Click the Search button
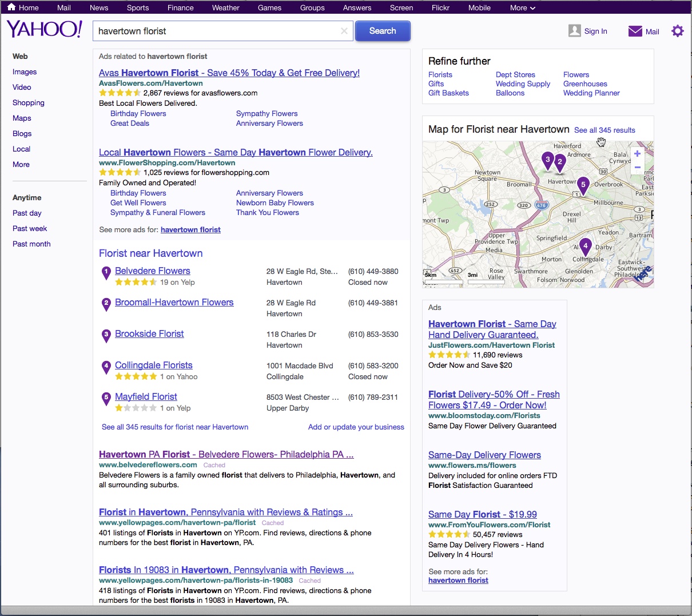Screen dimensions: 692x616 383,31
